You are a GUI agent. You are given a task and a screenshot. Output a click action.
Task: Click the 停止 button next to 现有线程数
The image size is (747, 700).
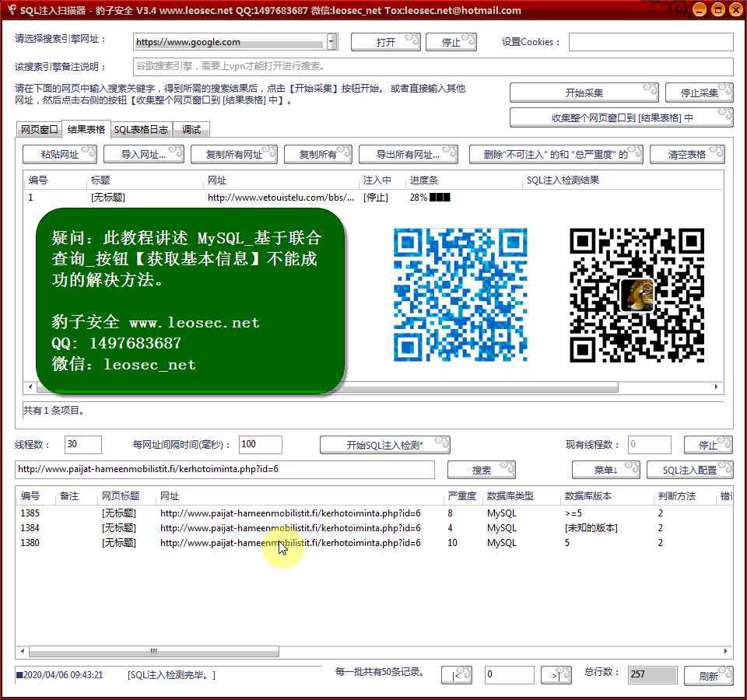[708, 445]
